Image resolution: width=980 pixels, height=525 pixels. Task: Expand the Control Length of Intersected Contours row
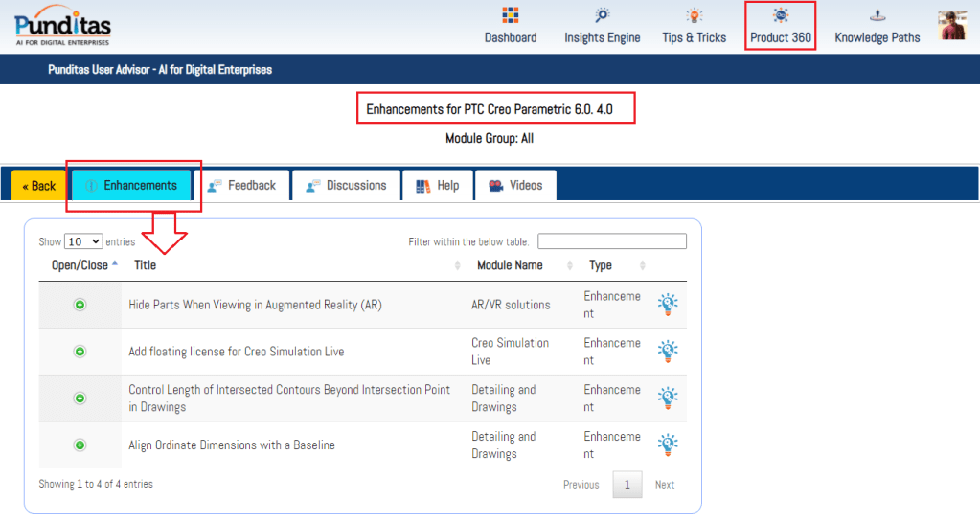[80, 399]
